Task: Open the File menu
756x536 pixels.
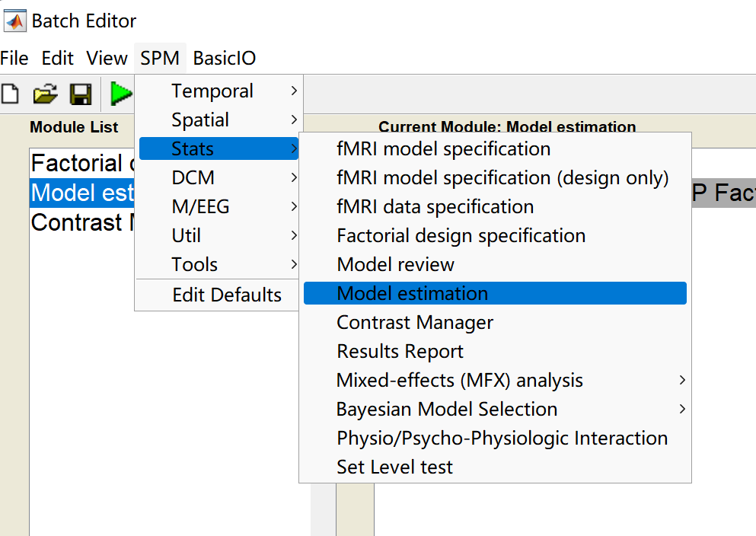Action: pos(14,58)
